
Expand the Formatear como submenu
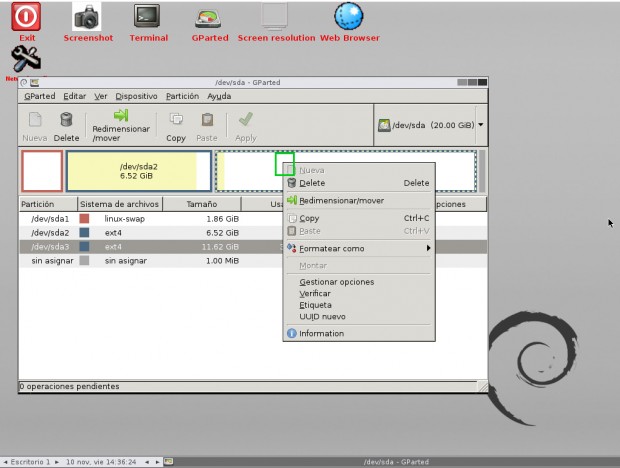tap(359, 248)
